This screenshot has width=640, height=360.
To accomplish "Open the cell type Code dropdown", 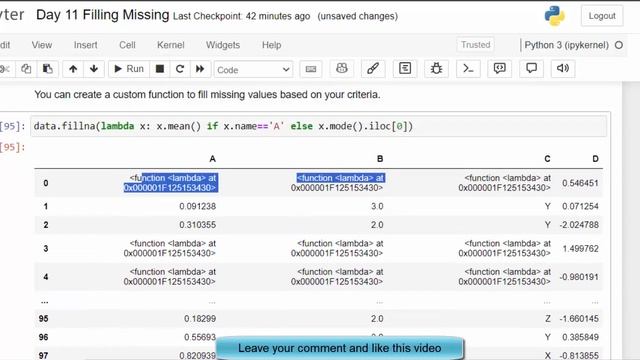I will pos(253,70).
